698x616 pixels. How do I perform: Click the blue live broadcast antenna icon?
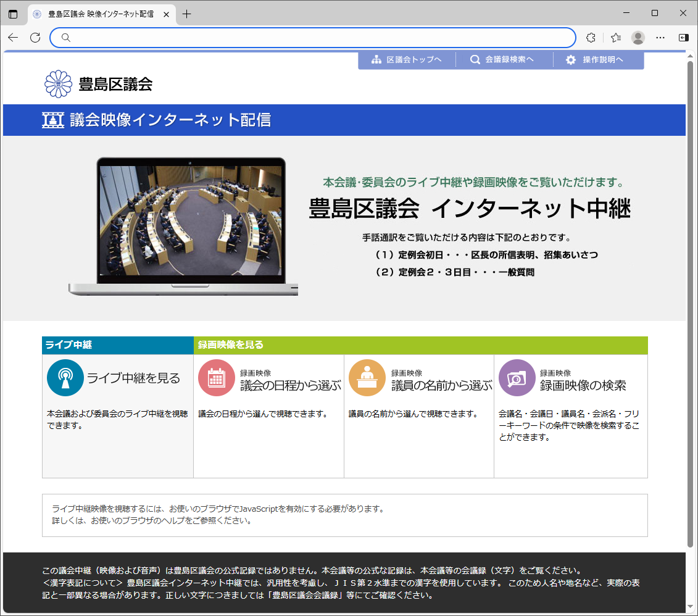65,378
